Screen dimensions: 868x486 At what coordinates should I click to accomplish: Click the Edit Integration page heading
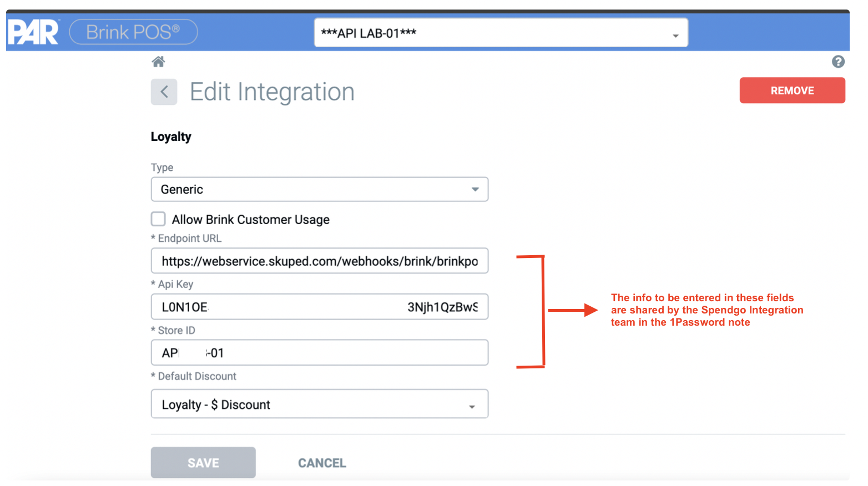click(x=272, y=92)
